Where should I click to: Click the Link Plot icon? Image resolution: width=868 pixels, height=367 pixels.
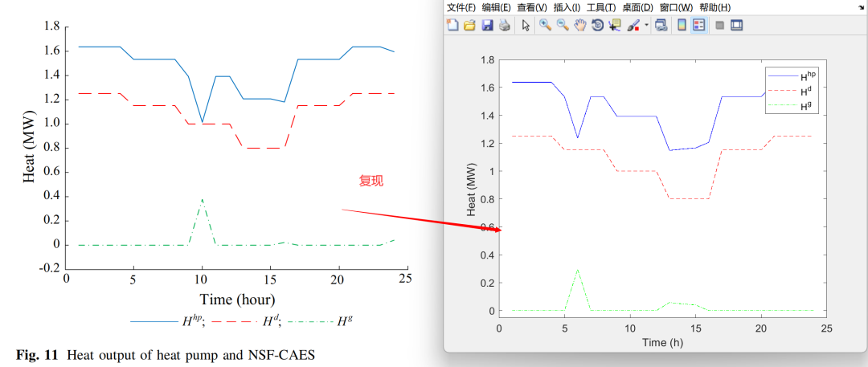(661, 25)
